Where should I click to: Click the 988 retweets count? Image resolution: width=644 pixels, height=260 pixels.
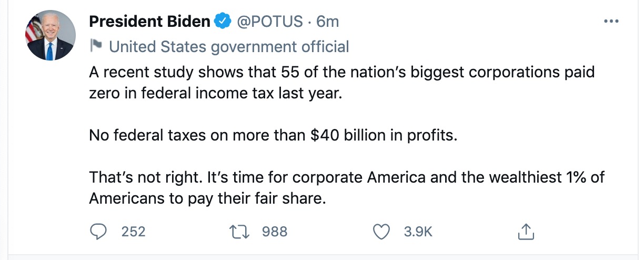[275, 231]
